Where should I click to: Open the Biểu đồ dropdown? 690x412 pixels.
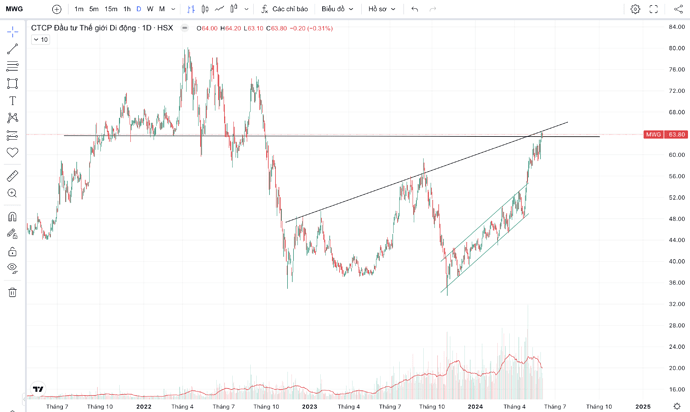pyautogui.click(x=337, y=9)
